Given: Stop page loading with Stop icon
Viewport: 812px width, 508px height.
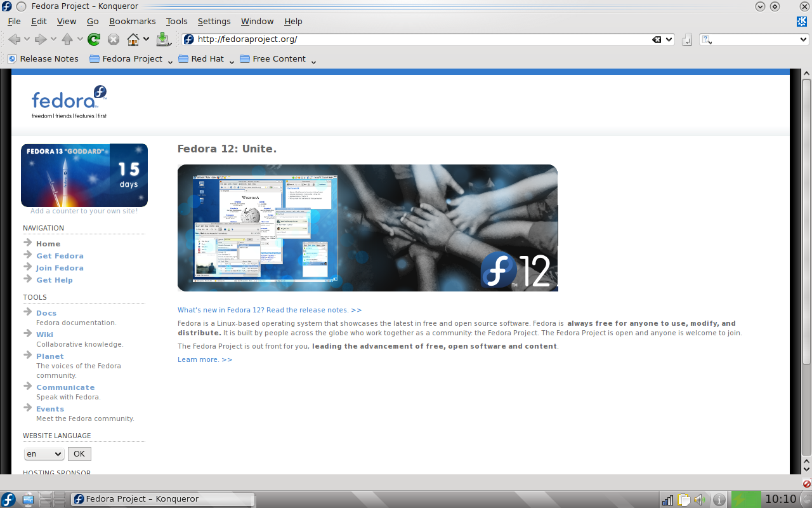Looking at the screenshot, I should (x=114, y=39).
